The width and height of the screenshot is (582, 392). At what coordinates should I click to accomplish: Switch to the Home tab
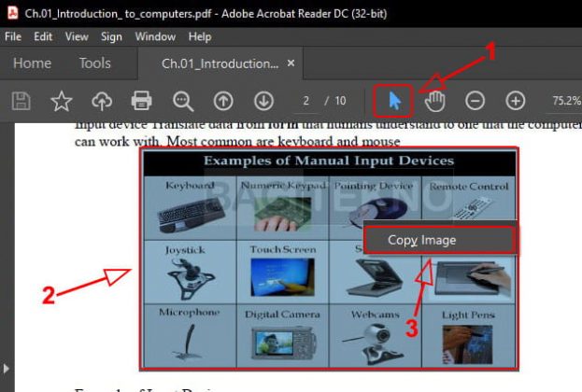coord(32,63)
